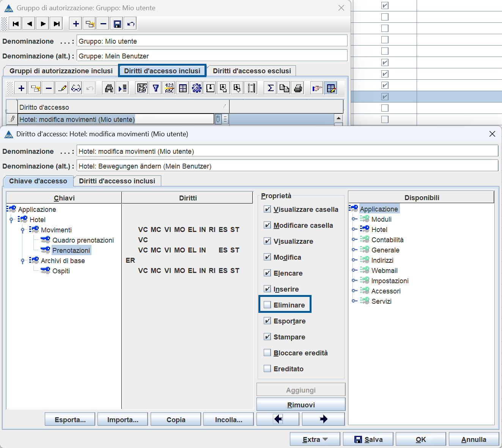502x448 pixels.
Task: Go to the last record
Action: [x=57, y=24]
